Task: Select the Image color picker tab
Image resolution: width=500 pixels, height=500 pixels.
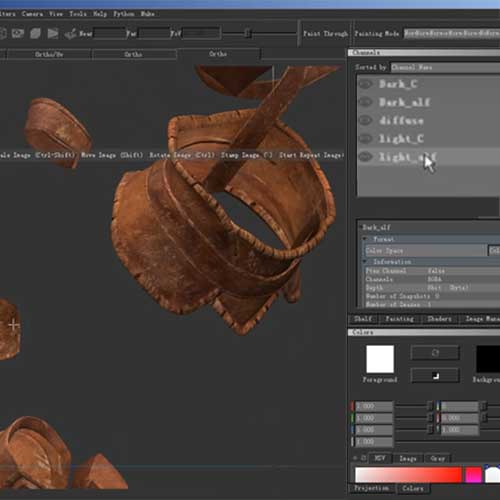Action: pos(408,458)
